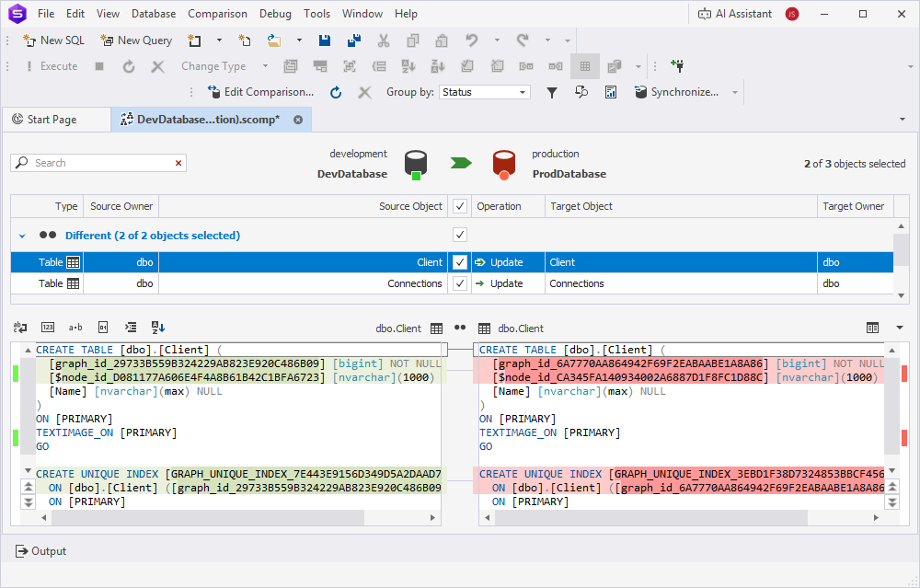The width and height of the screenshot is (920, 588).
Task: Create a New SQL document
Action: click(x=53, y=40)
